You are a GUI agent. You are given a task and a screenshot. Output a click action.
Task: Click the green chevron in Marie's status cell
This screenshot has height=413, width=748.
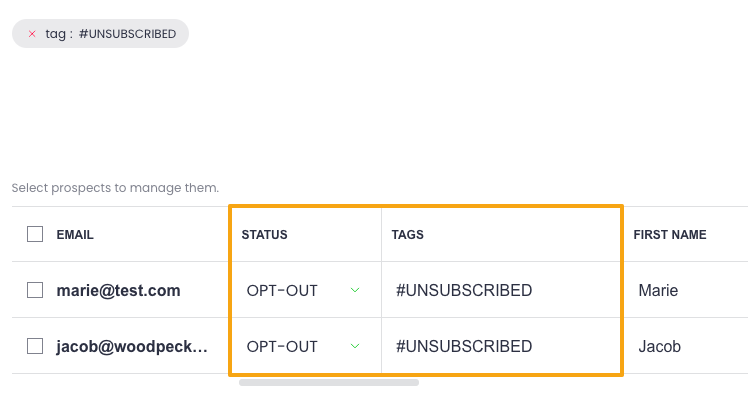355,291
